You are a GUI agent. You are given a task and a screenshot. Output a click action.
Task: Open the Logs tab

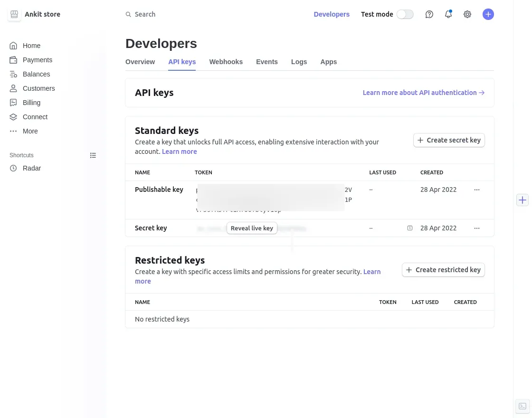(299, 62)
